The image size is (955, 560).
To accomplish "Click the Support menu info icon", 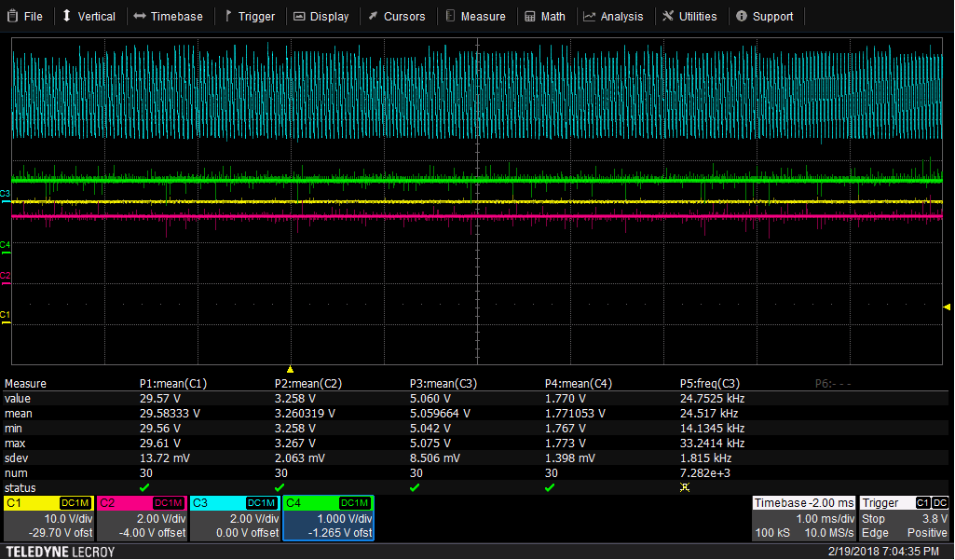I will point(742,16).
